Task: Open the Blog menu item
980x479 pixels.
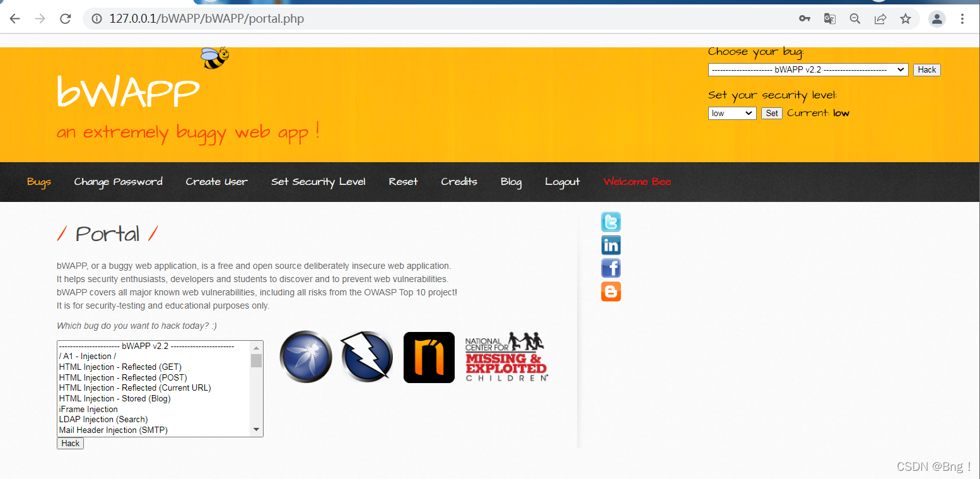Action: click(x=511, y=182)
